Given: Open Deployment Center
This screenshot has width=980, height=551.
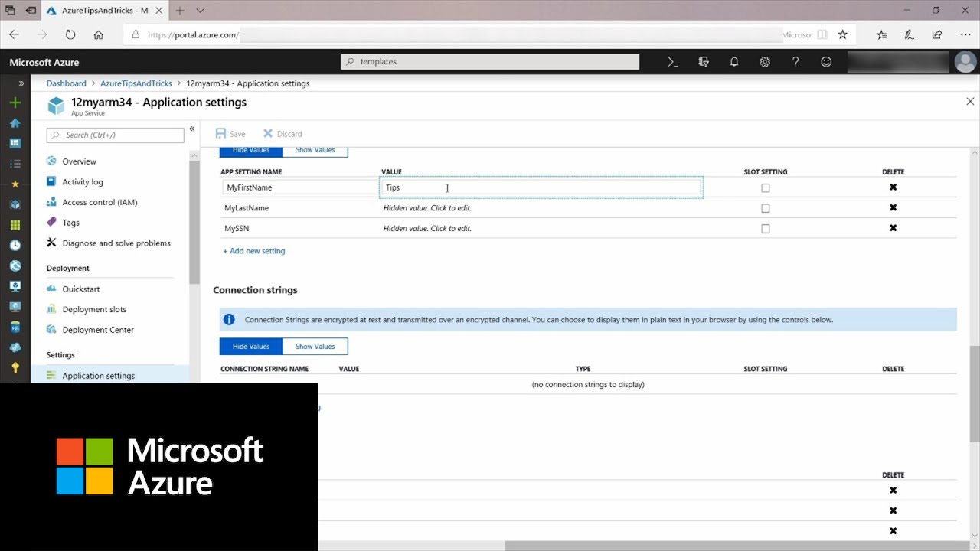Looking at the screenshot, I should 98,330.
